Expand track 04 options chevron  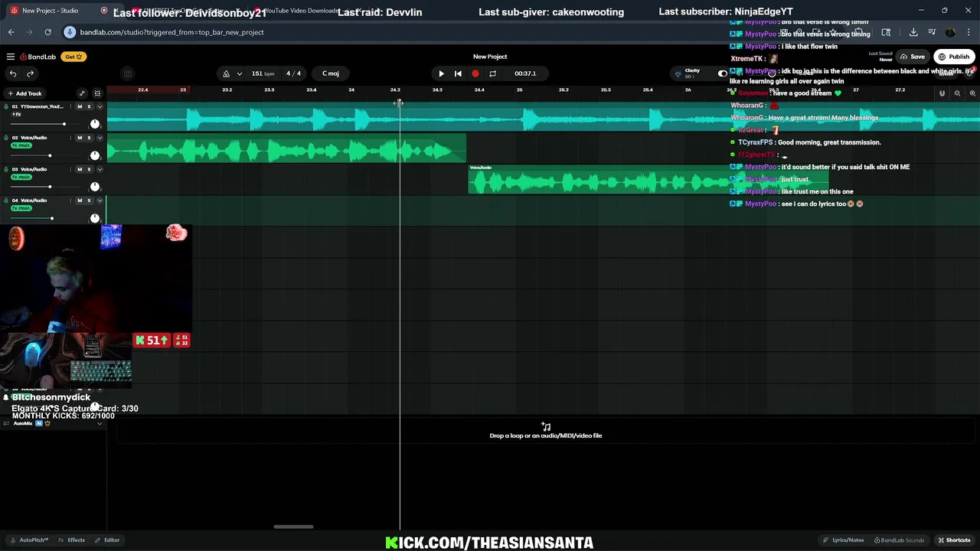(100, 201)
